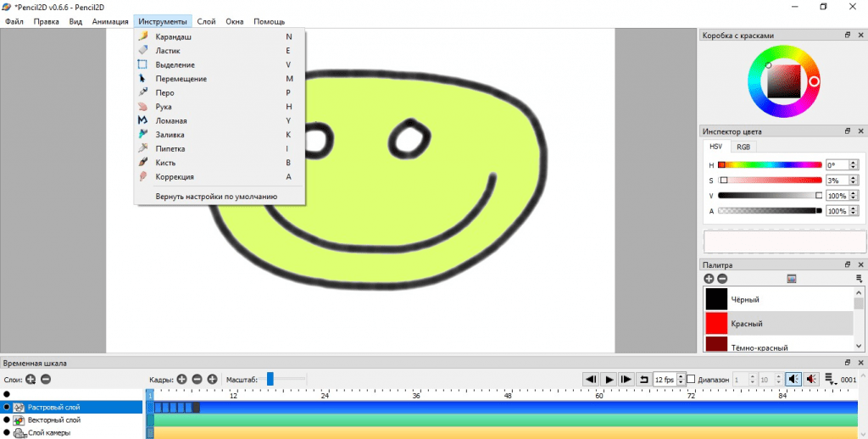Add a new layer in timeline
The height and width of the screenshot is (439, 868).
click(x=31, y=380)
